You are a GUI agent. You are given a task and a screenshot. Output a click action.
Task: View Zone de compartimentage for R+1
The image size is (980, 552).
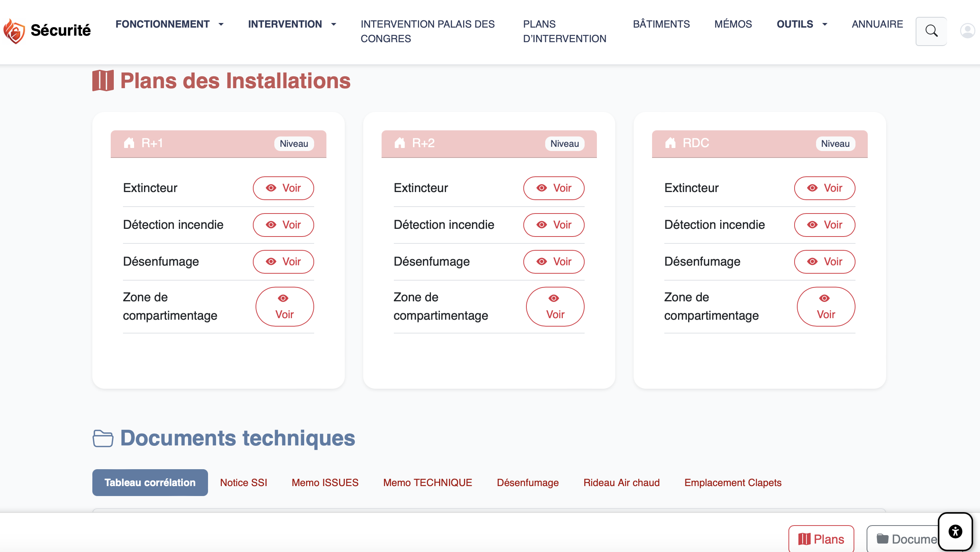pyautogui.click(x=285, y=307)
